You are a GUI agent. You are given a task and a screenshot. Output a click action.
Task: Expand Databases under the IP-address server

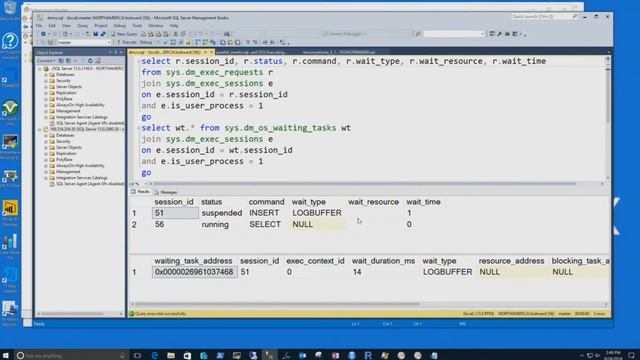[46, 135]
